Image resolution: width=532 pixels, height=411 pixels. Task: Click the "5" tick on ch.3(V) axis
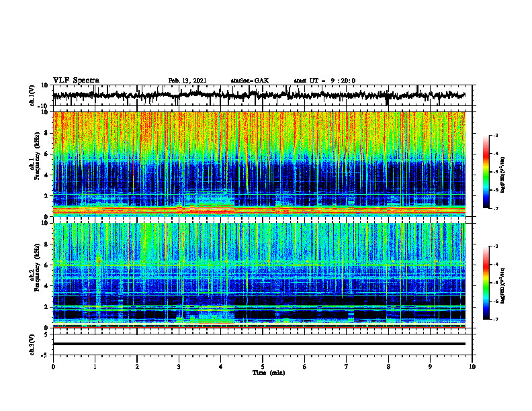46,334
